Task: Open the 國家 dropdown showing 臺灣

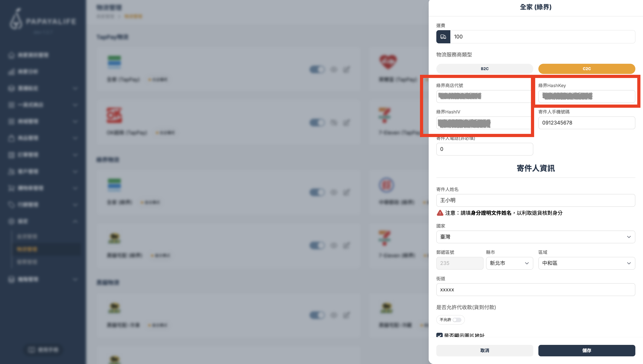Action: coord(535,237)
